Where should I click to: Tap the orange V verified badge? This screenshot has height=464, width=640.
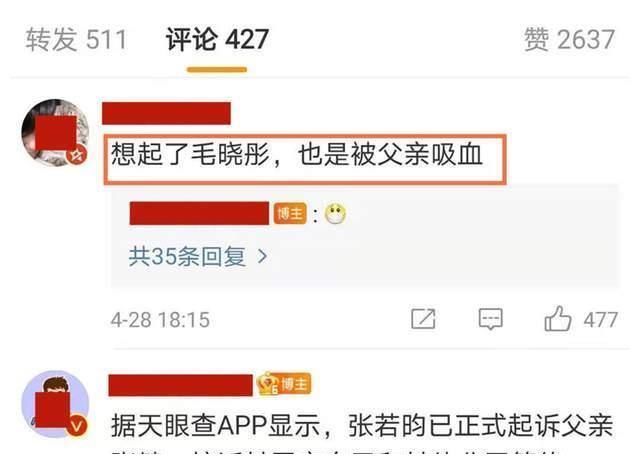pos(77,426)
